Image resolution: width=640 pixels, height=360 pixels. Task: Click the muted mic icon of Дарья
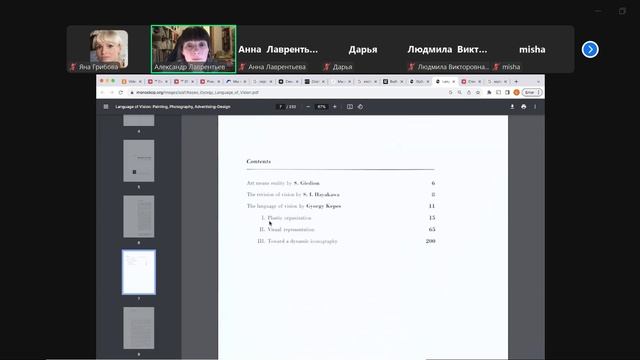pos(327,67)
